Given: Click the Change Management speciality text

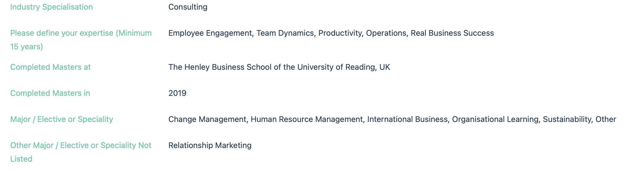Looking at the screenshot, I should coord(207,119).
